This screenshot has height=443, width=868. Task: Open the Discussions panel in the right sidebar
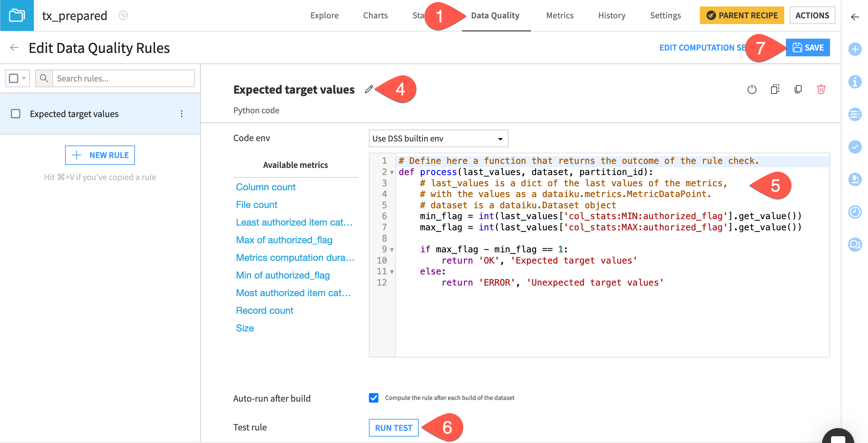point(855,244)
